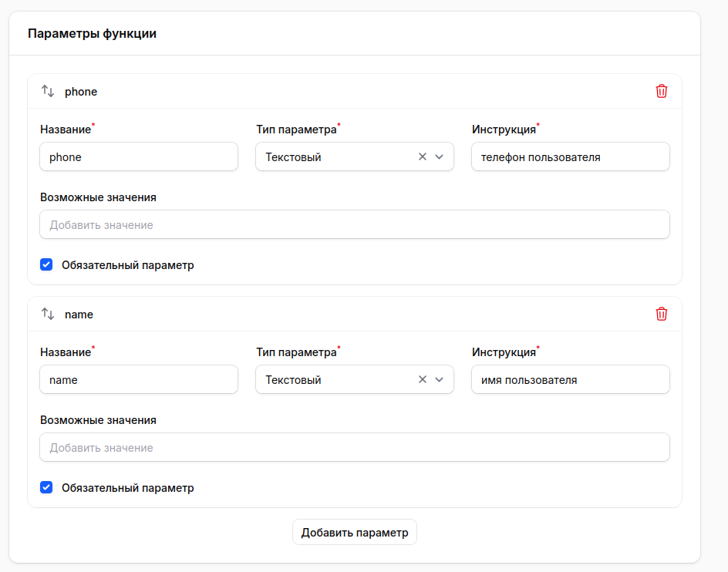Click Название label in phone section
The height and width of the screenshot is (572, 728).
[x=66, y=130]
